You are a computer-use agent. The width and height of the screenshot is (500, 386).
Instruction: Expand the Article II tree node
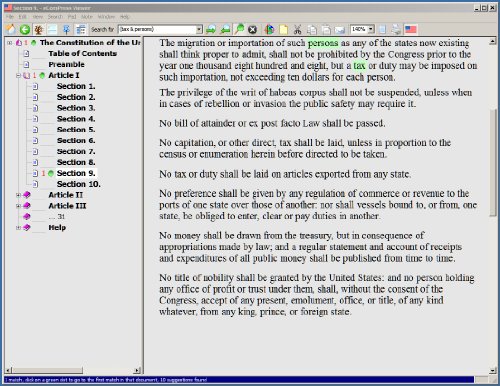pos(18,195)
